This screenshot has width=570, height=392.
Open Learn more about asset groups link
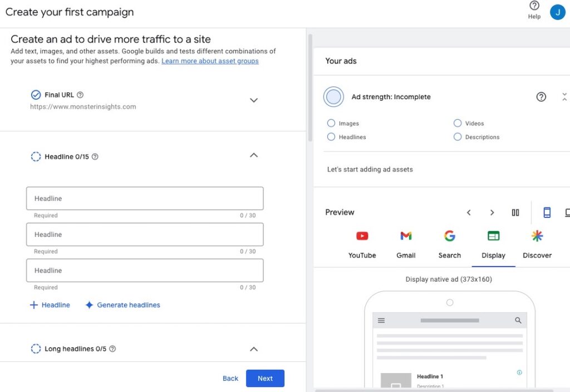coord(210,61)
